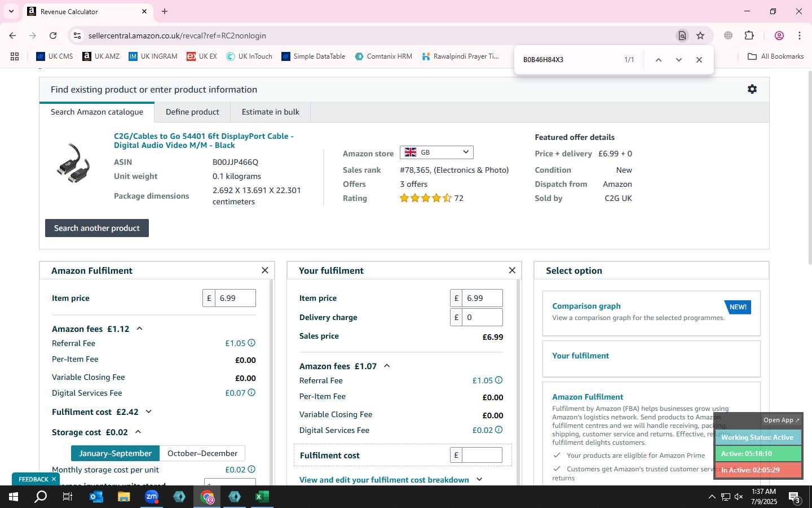The width and height of the screenshot is (812, 508).
Task: Open Comtanix HRM bookmark
Action: (383, 56)
